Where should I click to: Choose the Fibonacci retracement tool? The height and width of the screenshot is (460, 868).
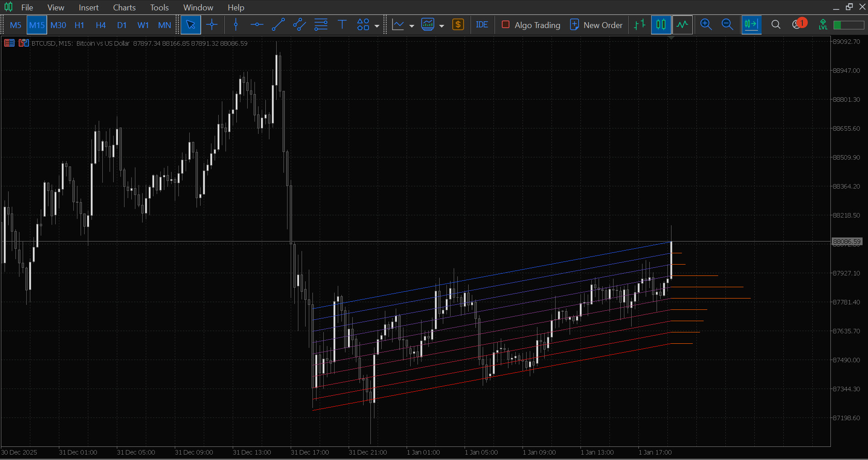click(321, 25)
